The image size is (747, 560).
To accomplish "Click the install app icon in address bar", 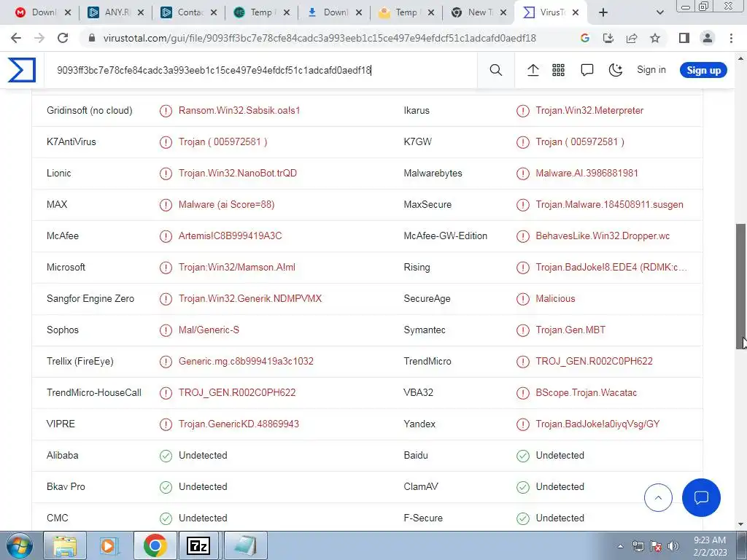I will (608, 38).
